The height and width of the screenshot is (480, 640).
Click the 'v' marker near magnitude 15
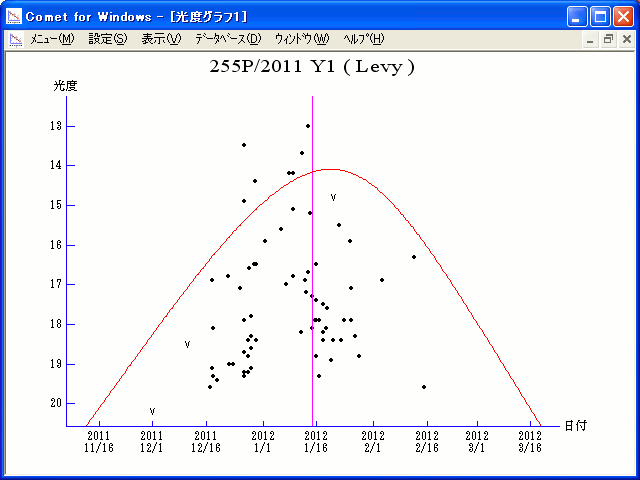(333, 197)
